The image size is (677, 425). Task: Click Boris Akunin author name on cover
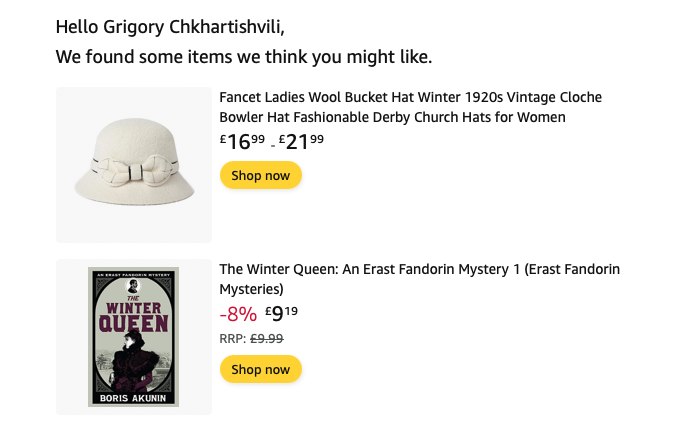tap(133, 398)
